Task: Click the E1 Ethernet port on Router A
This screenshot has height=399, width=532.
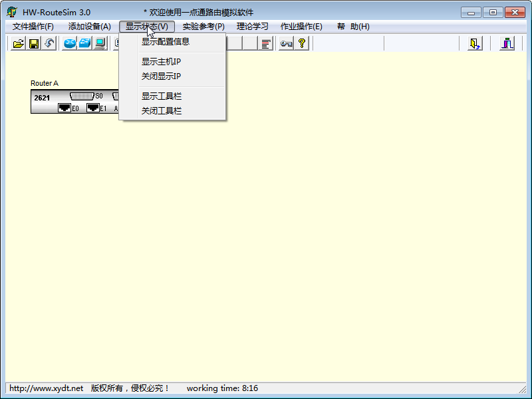Action: (93, 108)
